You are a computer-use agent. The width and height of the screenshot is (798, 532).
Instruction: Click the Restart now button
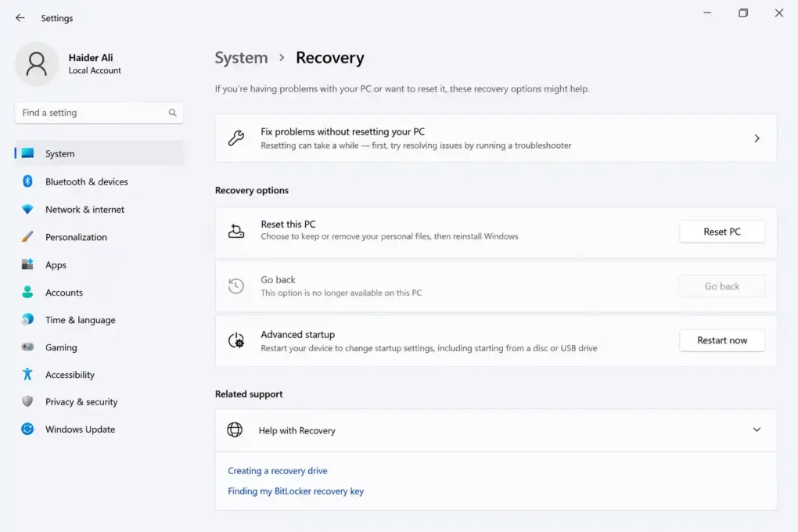pos(721,340)
